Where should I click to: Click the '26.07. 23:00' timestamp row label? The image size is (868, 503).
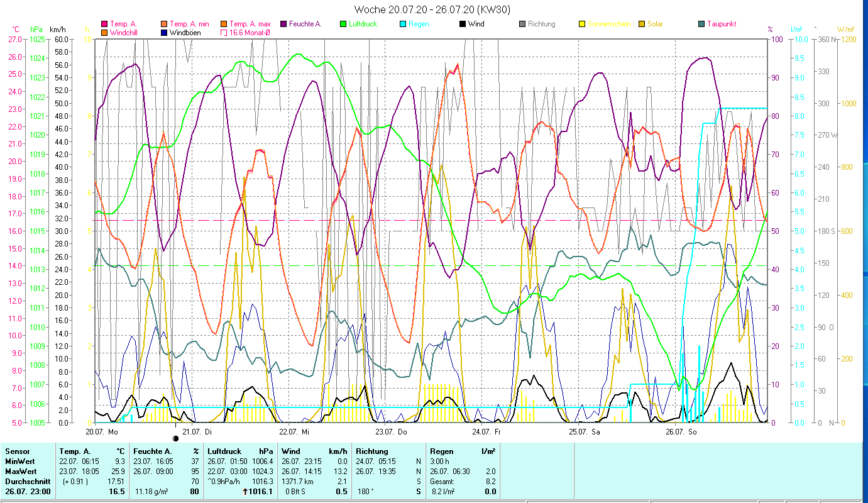pos(28,492)
